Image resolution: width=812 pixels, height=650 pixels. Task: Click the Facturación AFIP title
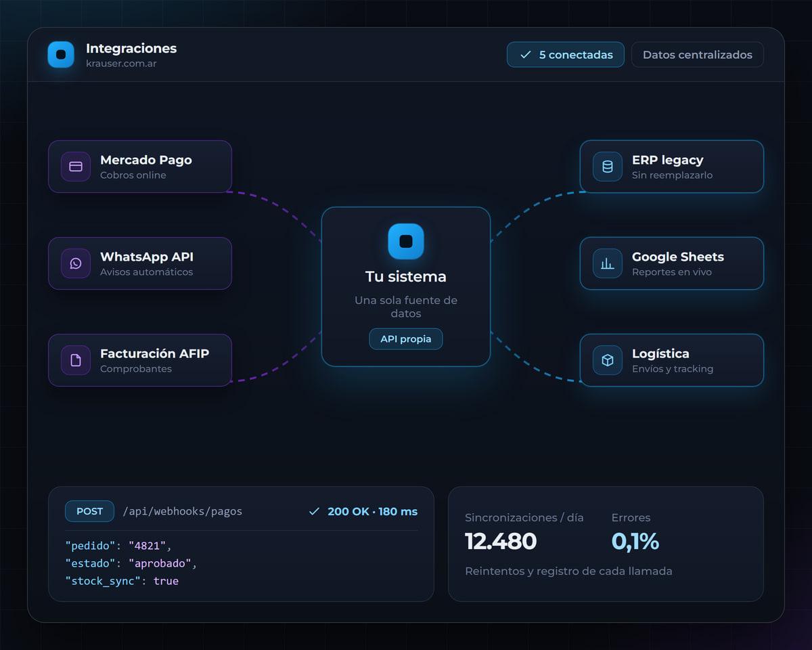155,353
